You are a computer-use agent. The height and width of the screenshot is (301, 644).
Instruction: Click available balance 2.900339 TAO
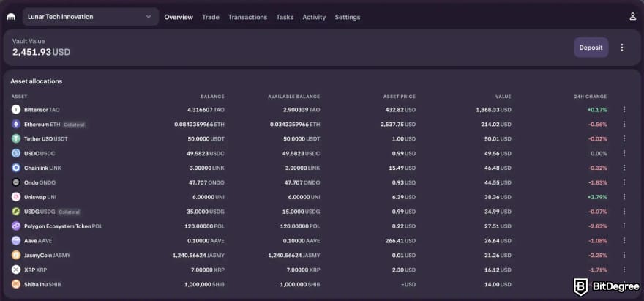pyautogui.click(x=302, y=110)
